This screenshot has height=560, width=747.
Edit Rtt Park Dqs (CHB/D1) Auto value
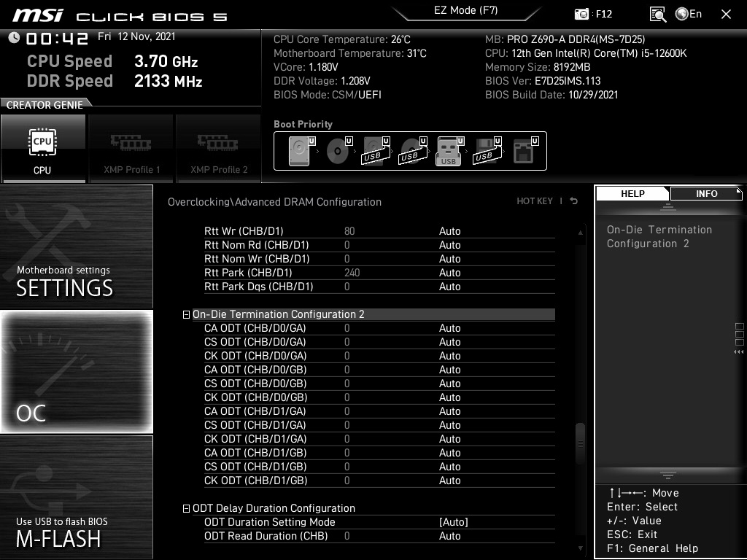pos(449,286)
